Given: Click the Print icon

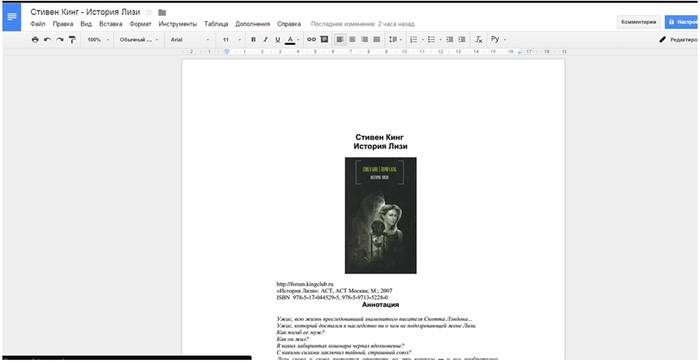Looking at the screenshot, I should [x=35, y=40].
